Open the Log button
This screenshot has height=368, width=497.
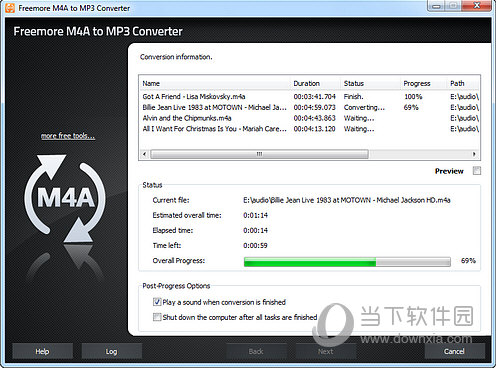click(x=111, y=351)
